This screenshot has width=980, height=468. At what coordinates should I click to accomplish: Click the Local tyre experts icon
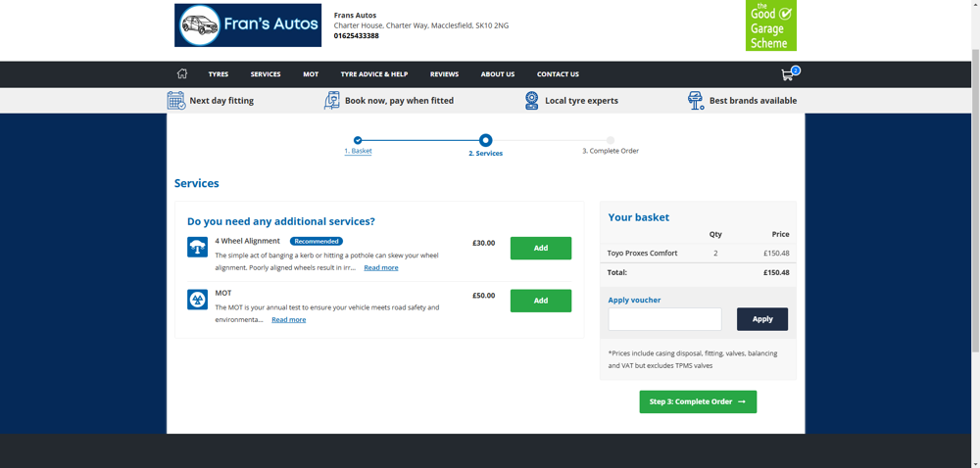tap(531, 101)
